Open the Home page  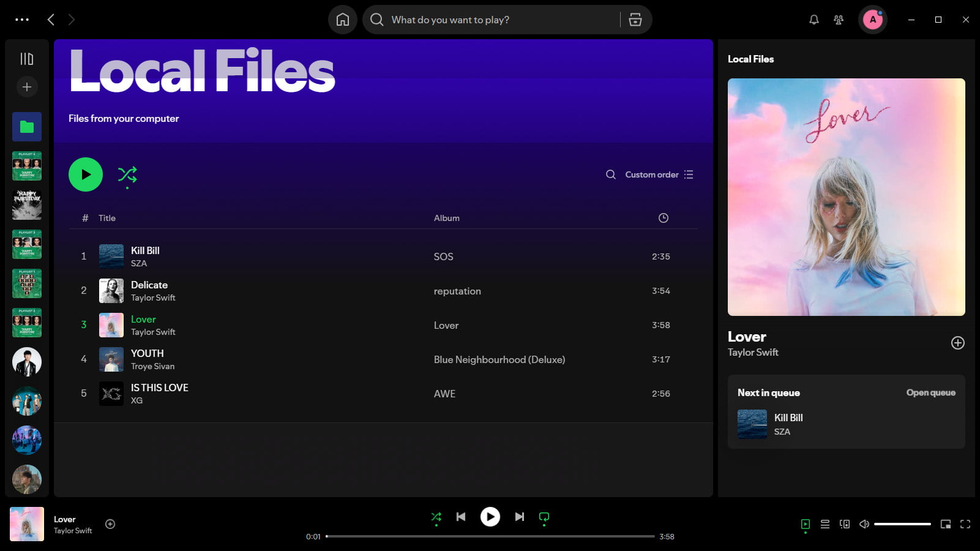coord(343,20)
